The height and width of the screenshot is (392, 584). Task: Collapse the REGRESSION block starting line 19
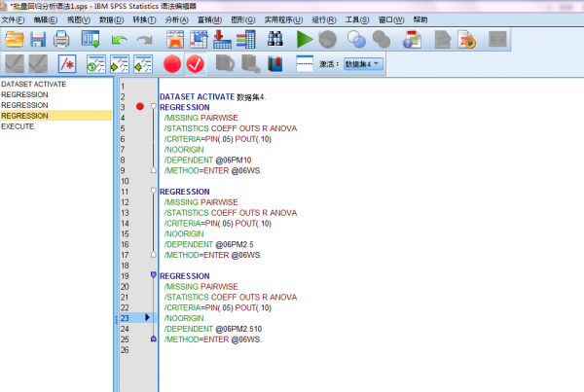click(x=154, y=275)
